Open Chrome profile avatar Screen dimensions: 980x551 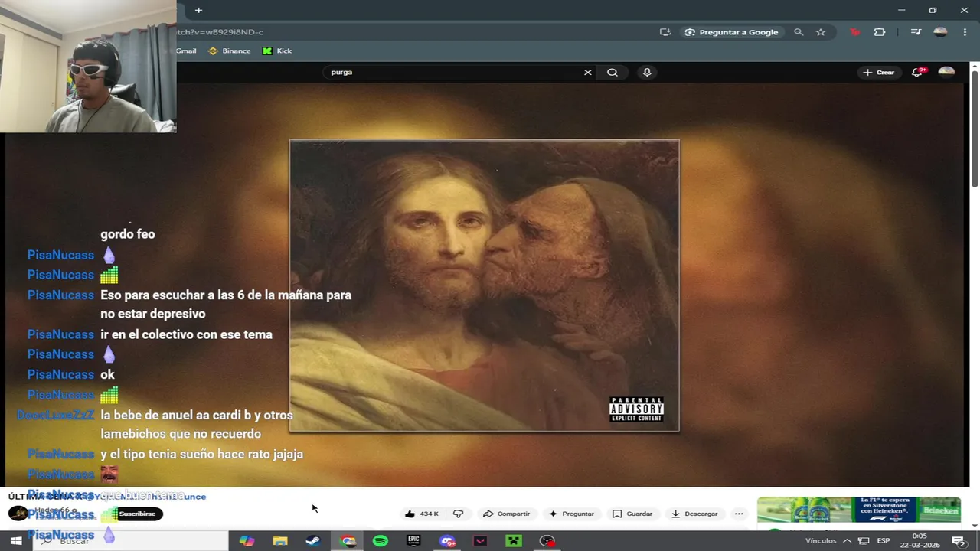pyautogui.click(x=941, y=32)
